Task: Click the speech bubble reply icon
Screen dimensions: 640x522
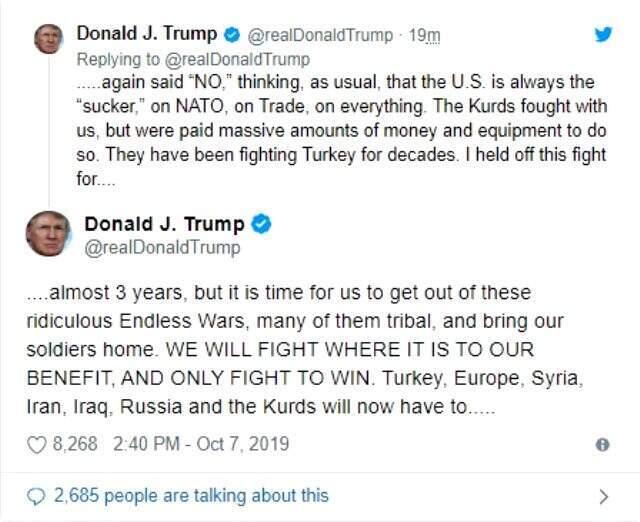Action: pyautogui.click(x=36, y=497)
